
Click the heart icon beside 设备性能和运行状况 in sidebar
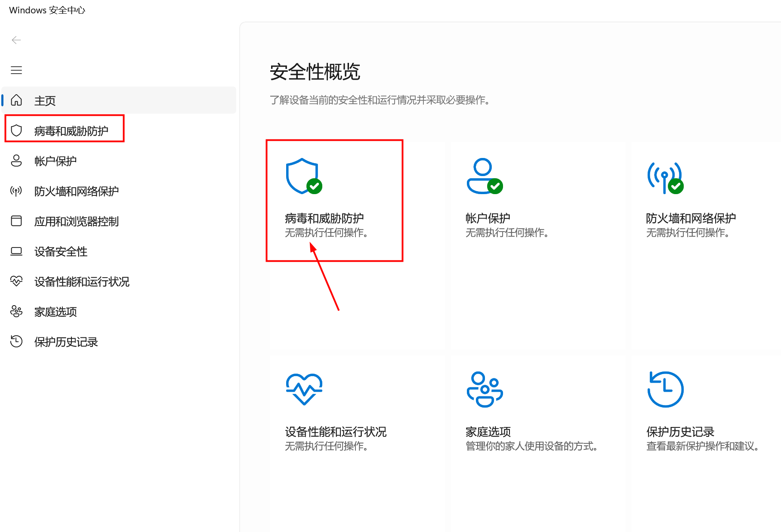click(x=16, y=281)
